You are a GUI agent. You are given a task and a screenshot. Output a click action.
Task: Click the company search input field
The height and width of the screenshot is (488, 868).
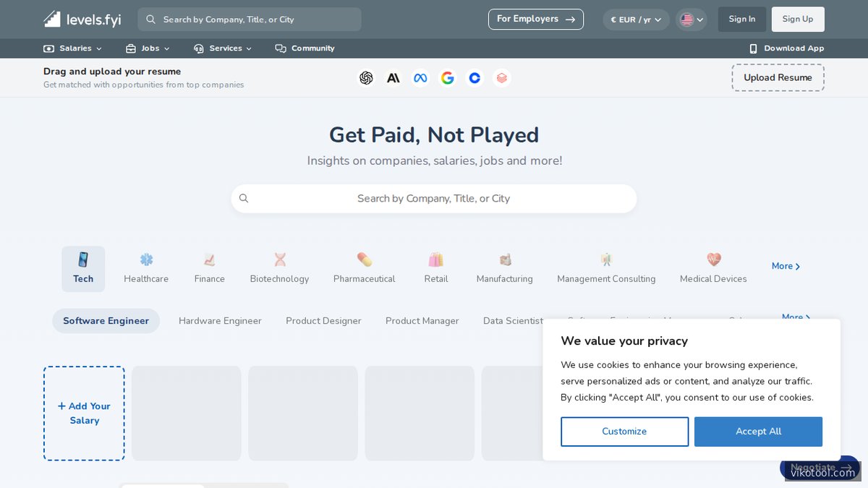coord(434,198)
